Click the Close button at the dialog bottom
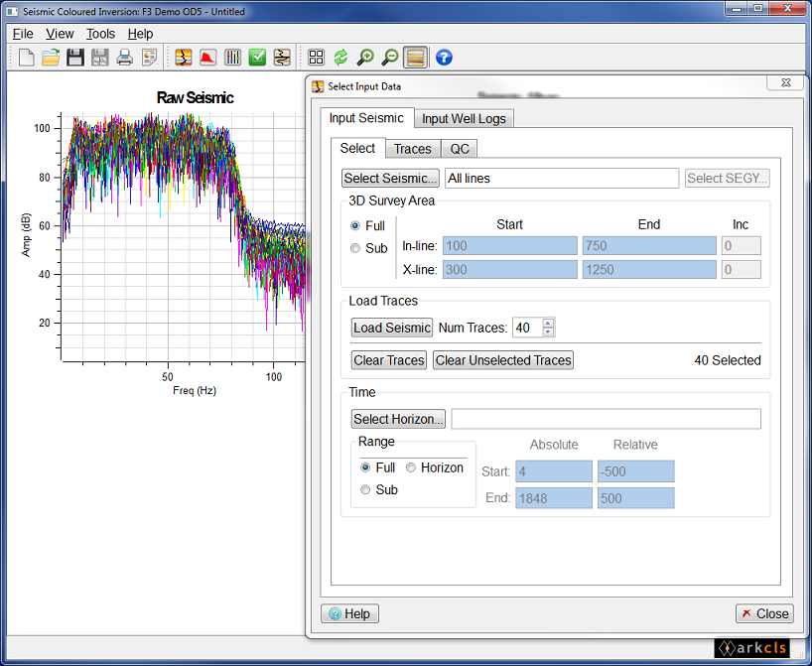 pos(764,613)
